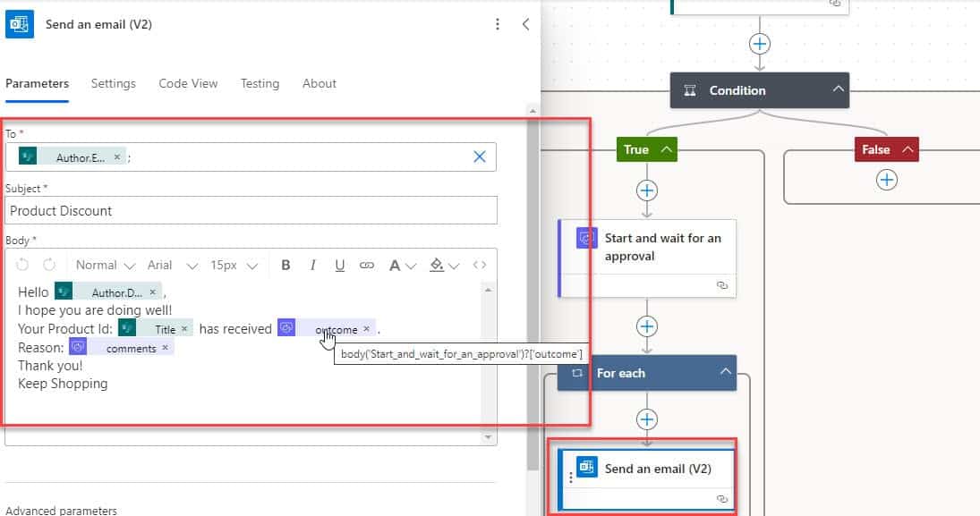
Task: Clear the To field with the X
Action: (480, 156)
